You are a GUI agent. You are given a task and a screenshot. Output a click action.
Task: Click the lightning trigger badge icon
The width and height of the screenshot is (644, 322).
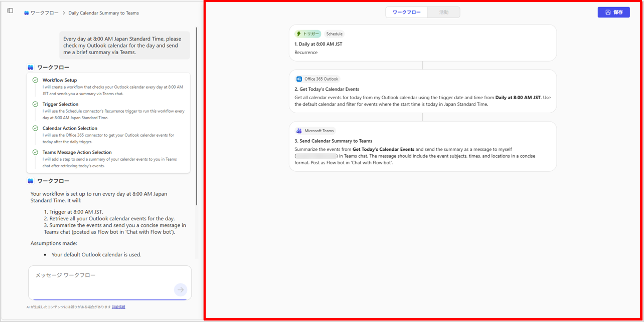[298, 34]
